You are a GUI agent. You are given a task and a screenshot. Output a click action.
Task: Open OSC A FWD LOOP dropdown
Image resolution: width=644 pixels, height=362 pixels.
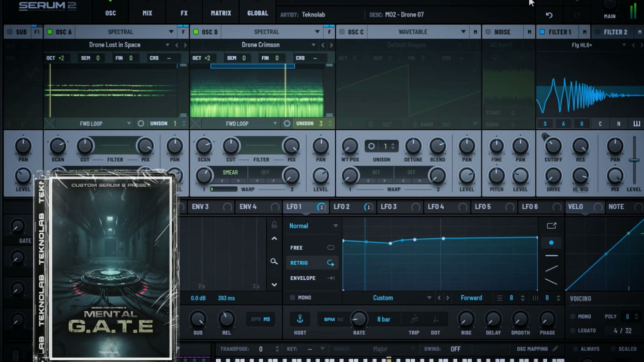pyautogui.click(x=94, y=124)
